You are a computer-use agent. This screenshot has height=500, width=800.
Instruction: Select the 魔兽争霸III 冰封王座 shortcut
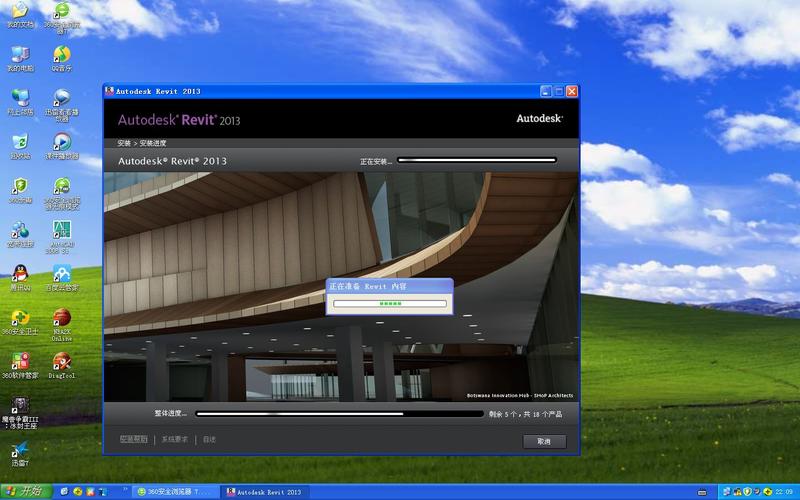pos(20,413)
